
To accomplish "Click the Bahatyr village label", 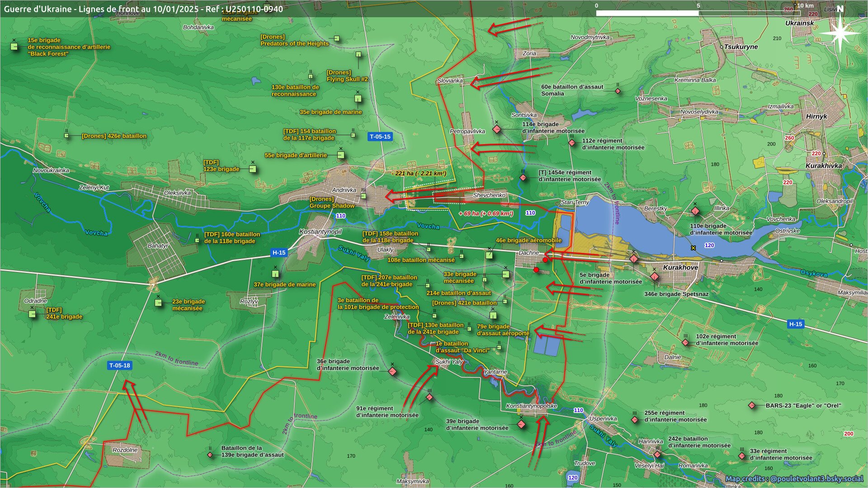I will [158, 245].
